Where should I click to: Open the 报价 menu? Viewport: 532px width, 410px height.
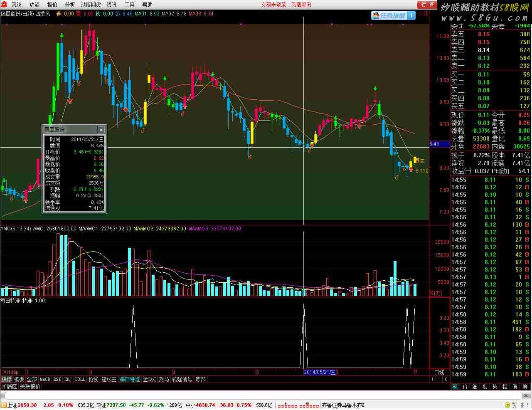point(52,5)
